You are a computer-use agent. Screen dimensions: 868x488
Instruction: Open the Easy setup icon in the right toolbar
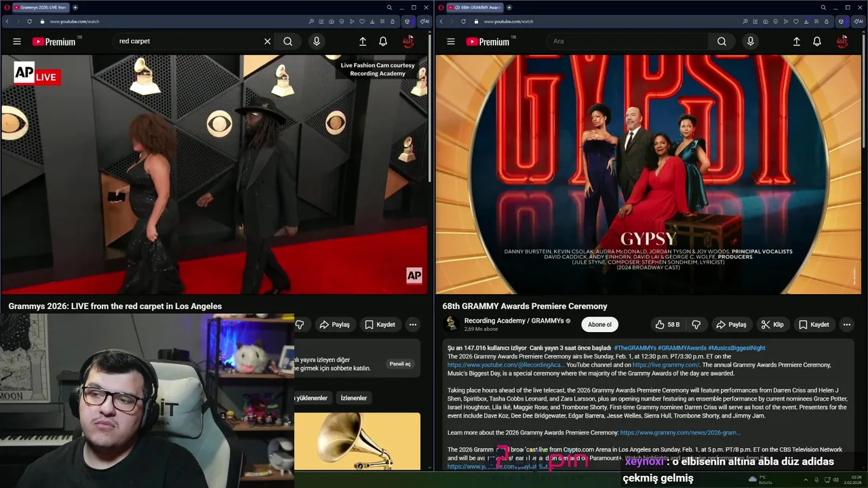[816, 22]
